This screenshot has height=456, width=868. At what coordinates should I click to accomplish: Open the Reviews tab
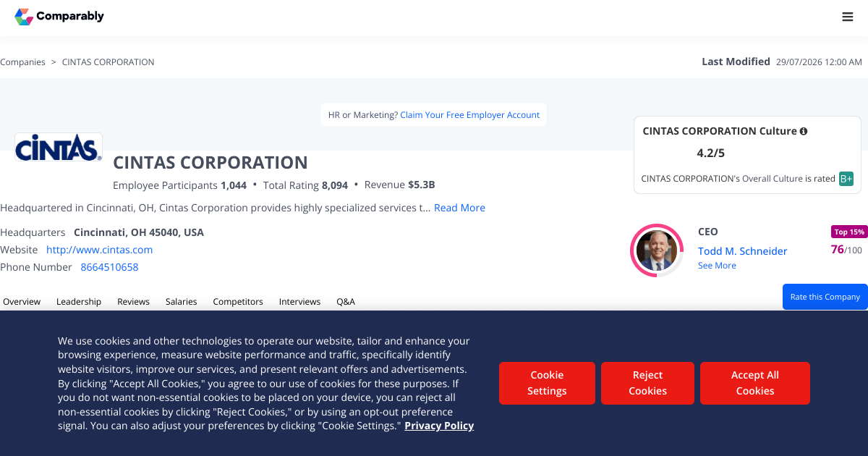(x=133, y=302)
